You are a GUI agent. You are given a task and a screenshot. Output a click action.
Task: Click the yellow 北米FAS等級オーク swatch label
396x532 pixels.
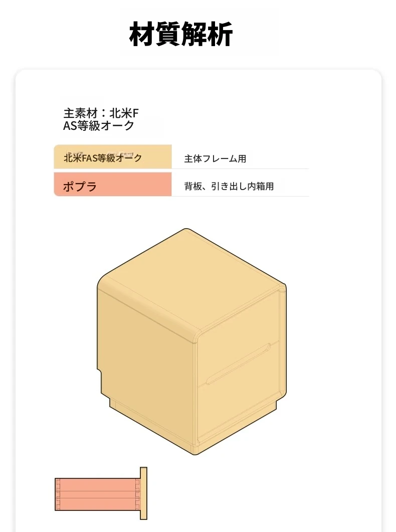(x=103, y=158)
